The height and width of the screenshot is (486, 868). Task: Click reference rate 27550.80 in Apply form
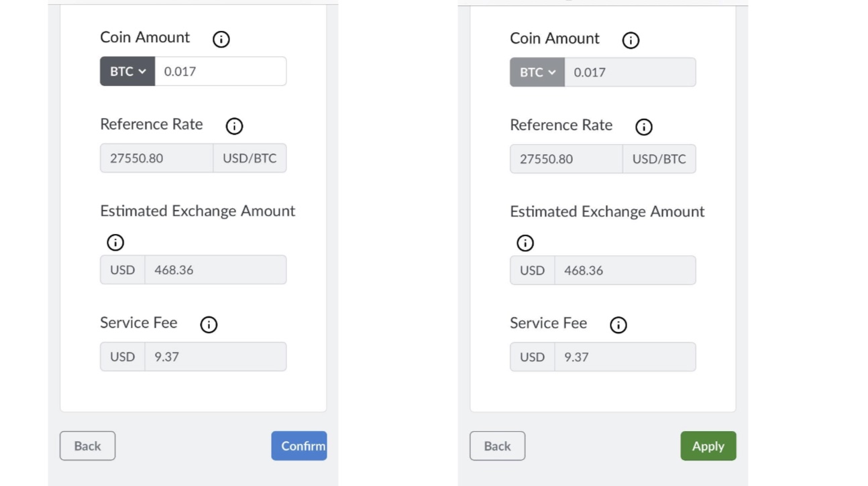point(566,159)
